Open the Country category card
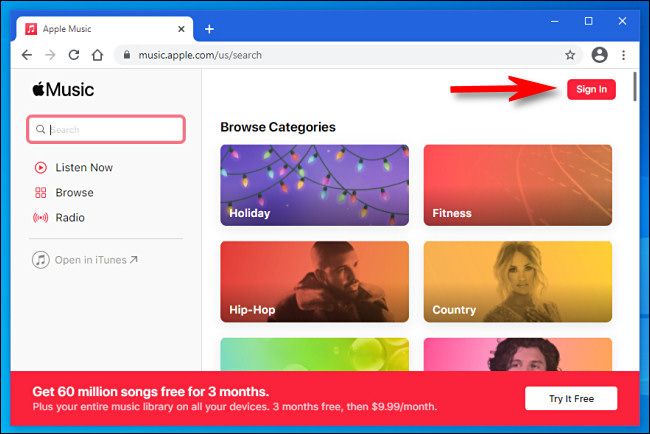This screenshot has width=650, height=434. coord(518,282)
